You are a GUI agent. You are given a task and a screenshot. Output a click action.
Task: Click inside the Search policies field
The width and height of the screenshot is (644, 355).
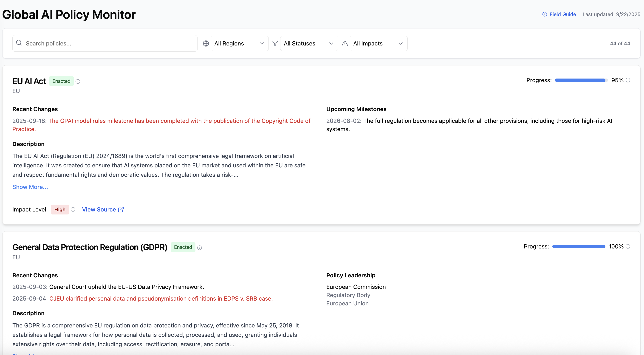[x=100, y=43]
